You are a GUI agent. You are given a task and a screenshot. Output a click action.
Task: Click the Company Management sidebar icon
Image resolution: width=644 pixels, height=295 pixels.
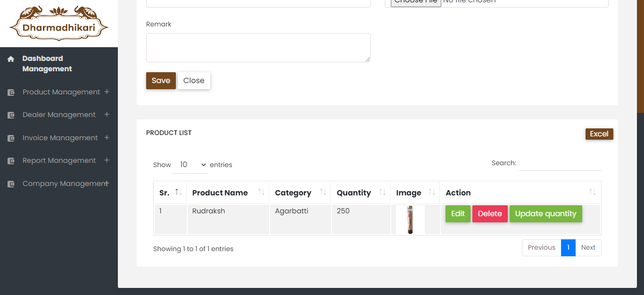point(11,184)
